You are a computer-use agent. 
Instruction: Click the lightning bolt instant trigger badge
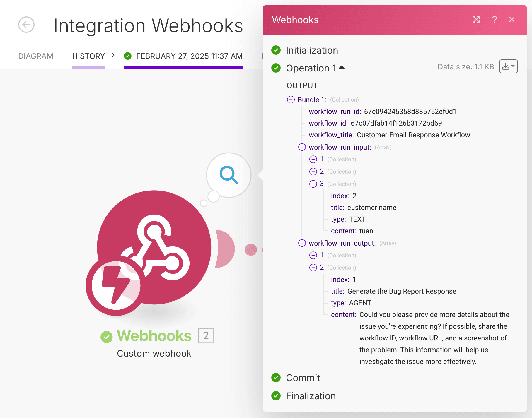(116, 286)
